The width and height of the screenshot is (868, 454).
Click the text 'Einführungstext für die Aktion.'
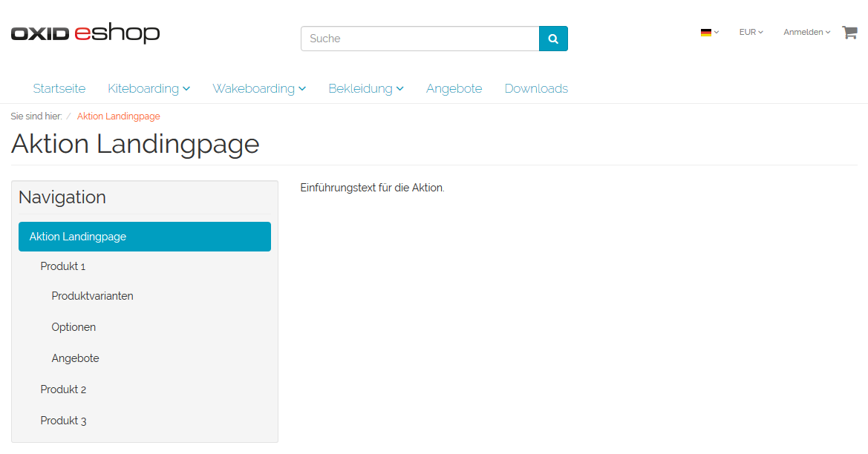point(373,188)
